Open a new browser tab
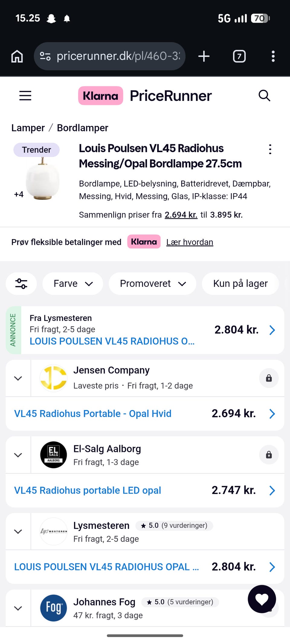 tap(204, 56)
